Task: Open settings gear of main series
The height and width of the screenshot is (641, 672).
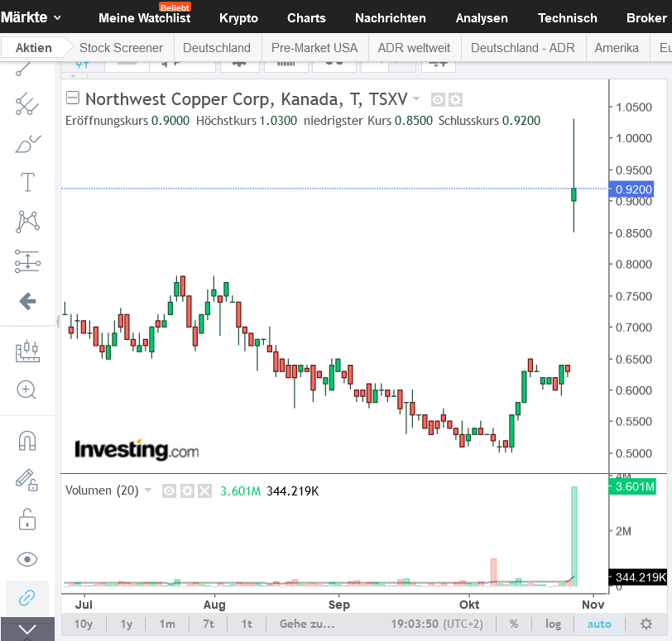Action: pos(455,100)
